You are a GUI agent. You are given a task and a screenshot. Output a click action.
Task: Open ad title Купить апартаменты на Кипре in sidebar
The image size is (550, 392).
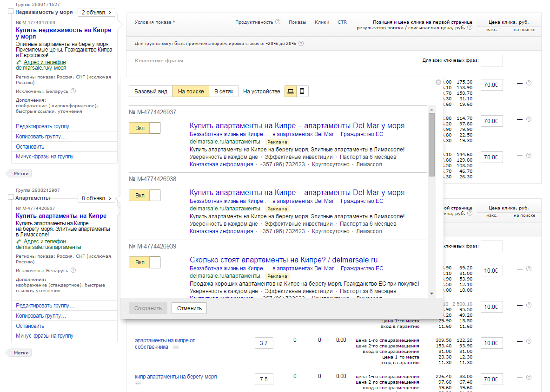[x=61, y=216]
